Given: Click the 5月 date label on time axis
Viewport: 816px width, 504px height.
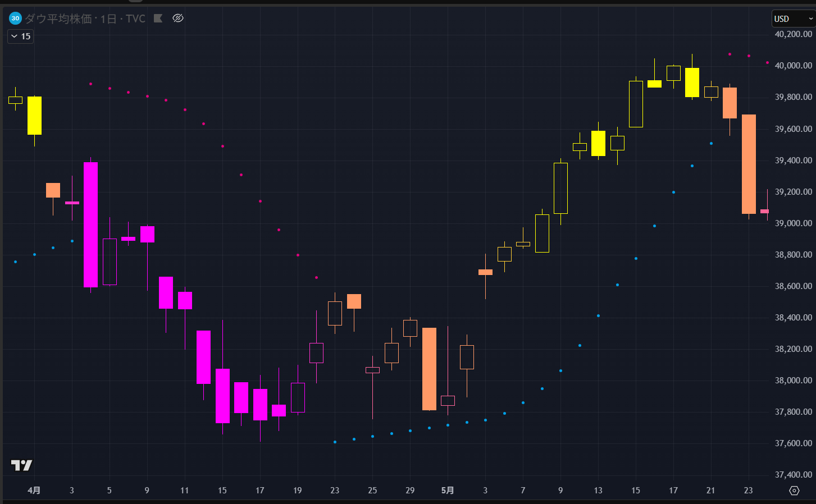Looking at the screenshot, I should click(x=448, y=491).
